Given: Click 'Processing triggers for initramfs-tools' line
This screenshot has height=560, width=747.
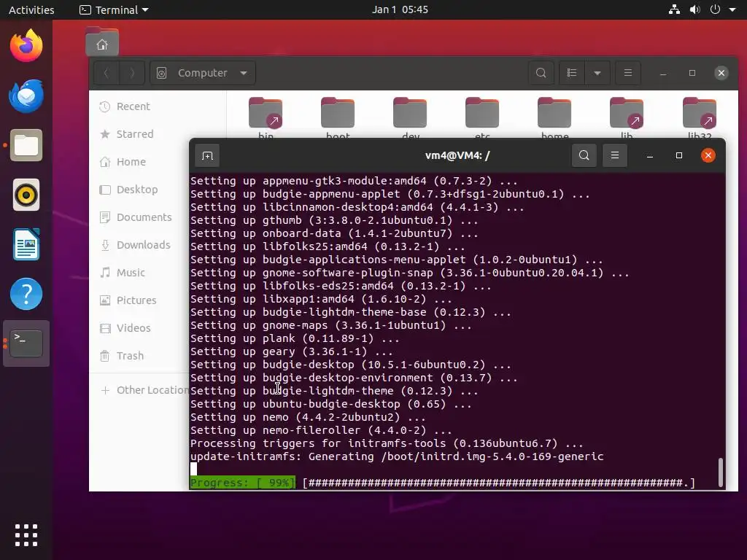Looking at the screenshot, I should (387, 444).
